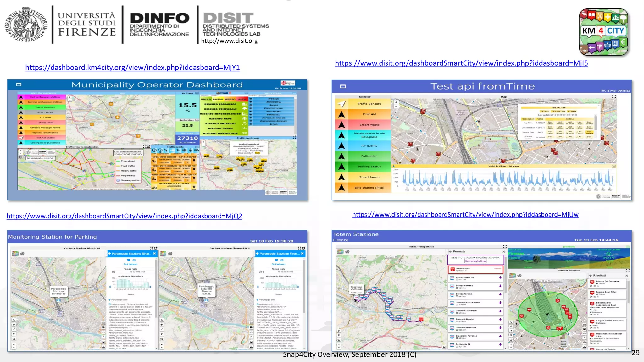
Task: Open DESCRIPTION tab in METRO759 popup
Action: click(558, 111)
